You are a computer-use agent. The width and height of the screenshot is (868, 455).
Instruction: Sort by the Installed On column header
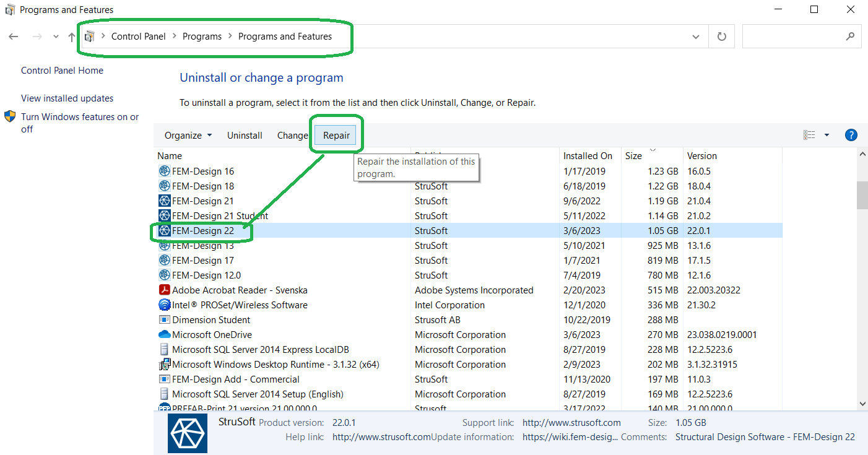[x=588, y=156]
